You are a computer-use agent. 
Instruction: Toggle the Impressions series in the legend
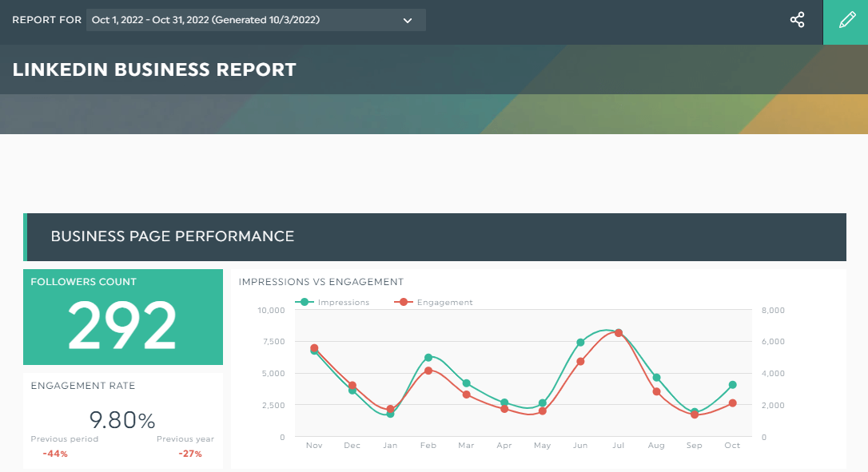click(332, 302)
